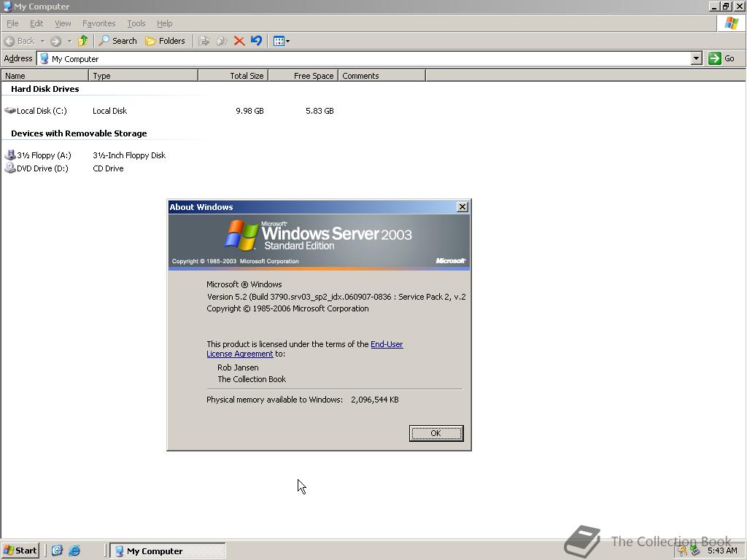The image size is (747, 560).
Task: Click the 5:43 AM taskbar clock
Action: [722, 551]
